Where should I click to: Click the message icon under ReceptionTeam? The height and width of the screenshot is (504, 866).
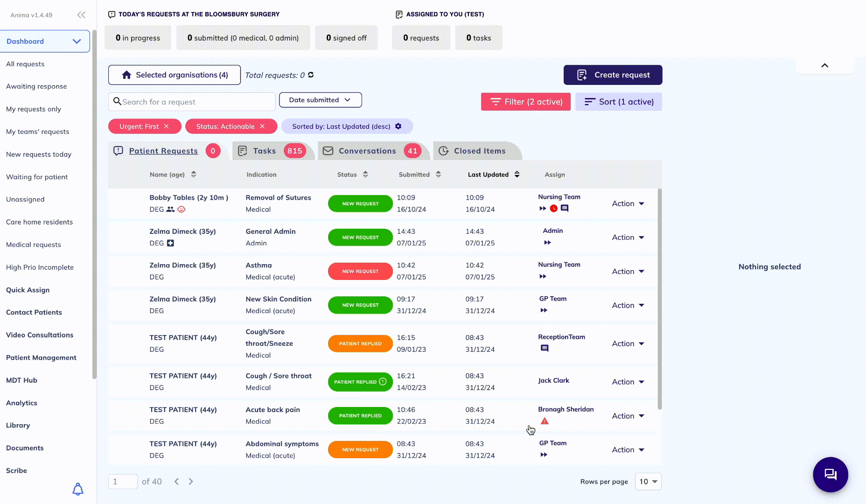(545, 348)
